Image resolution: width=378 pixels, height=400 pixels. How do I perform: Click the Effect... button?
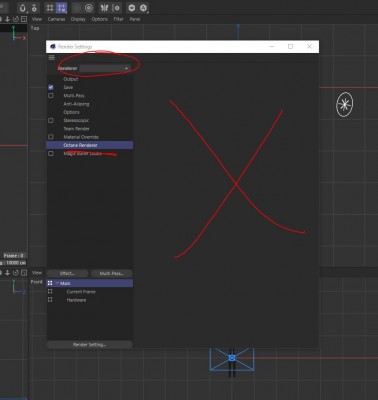click(67, 273)
